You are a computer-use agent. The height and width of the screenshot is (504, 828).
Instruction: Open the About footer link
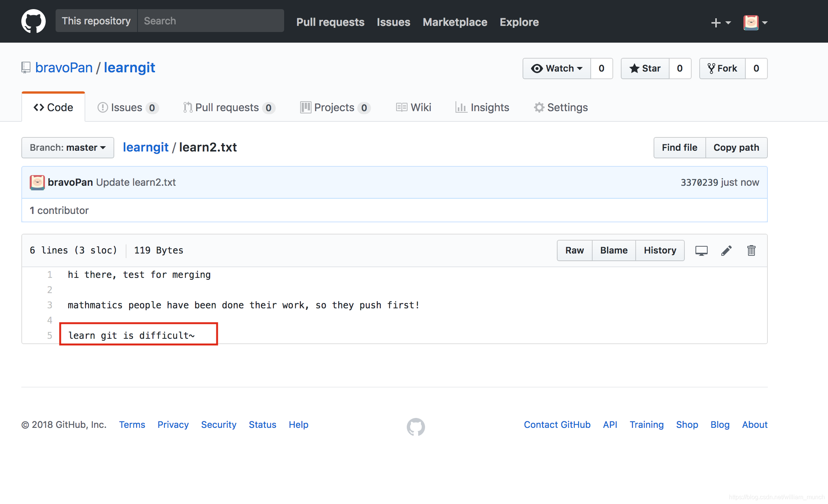[755, 424]
